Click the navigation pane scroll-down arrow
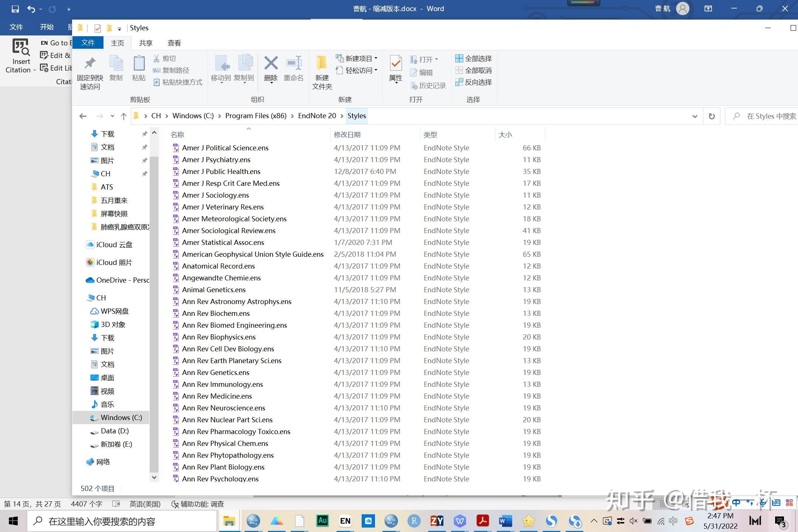This screenshot has width=798, height=532. [x=154, y=477]
